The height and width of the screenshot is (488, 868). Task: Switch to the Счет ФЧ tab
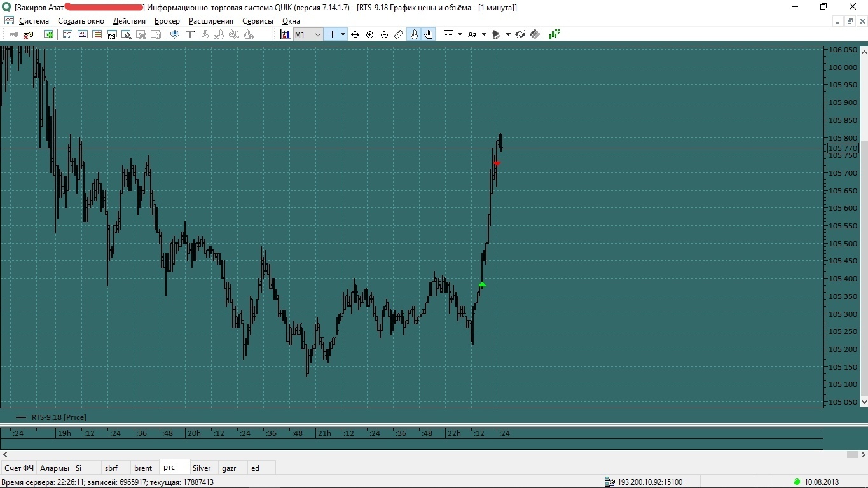click(x=19, y=468)
